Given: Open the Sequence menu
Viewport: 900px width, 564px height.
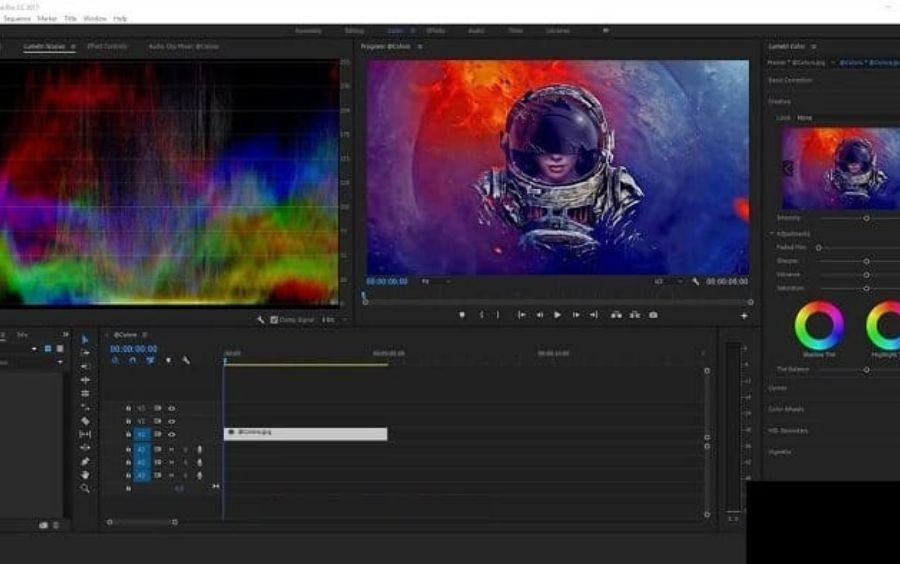Looking at the screenshot, I should 17,18.
